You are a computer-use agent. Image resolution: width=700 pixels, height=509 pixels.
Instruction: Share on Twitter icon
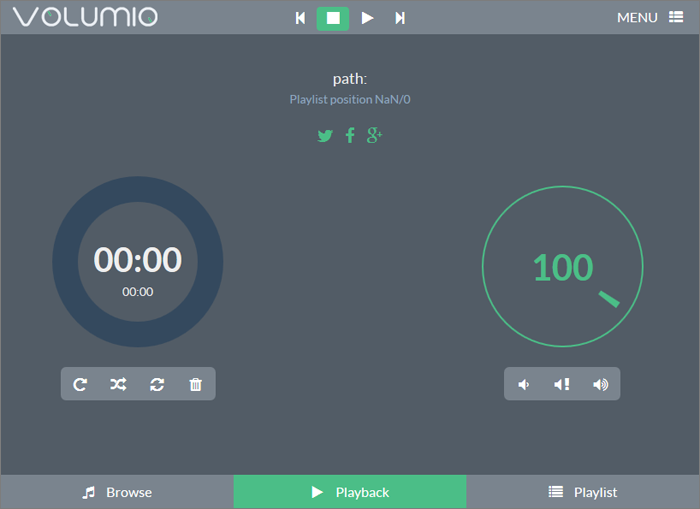pos(325,135)
